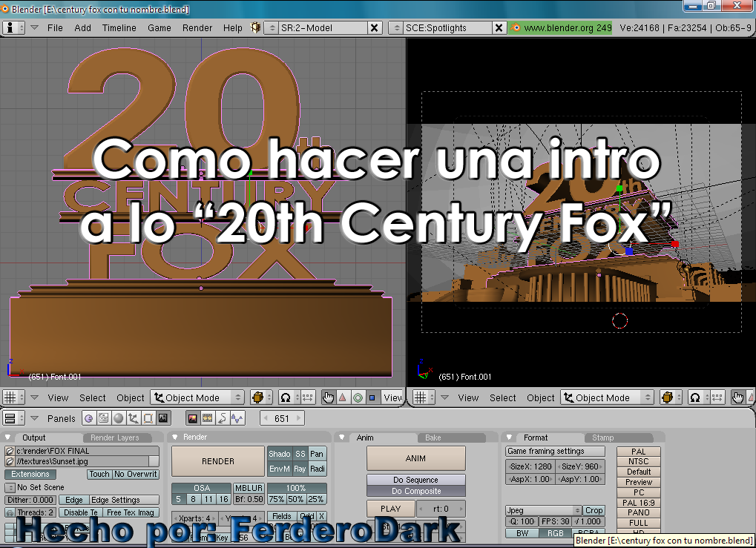Open the Object context axes icon
Screen dimensions: 756x548
(134, 418)
